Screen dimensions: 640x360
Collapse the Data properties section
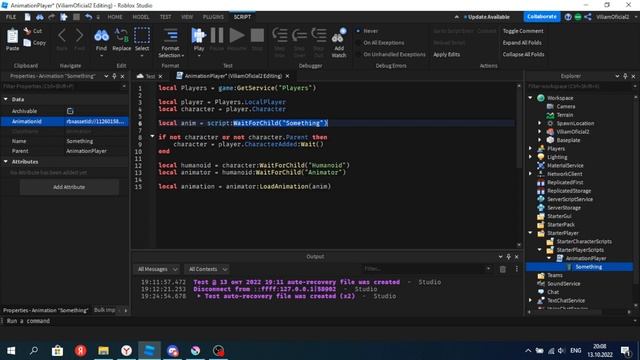point(6,99)
